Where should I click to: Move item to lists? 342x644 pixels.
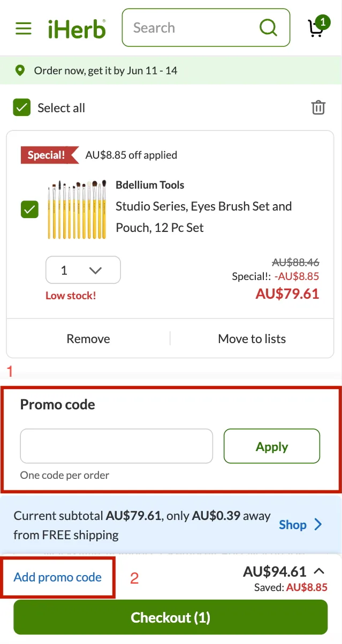click(252, 339)
